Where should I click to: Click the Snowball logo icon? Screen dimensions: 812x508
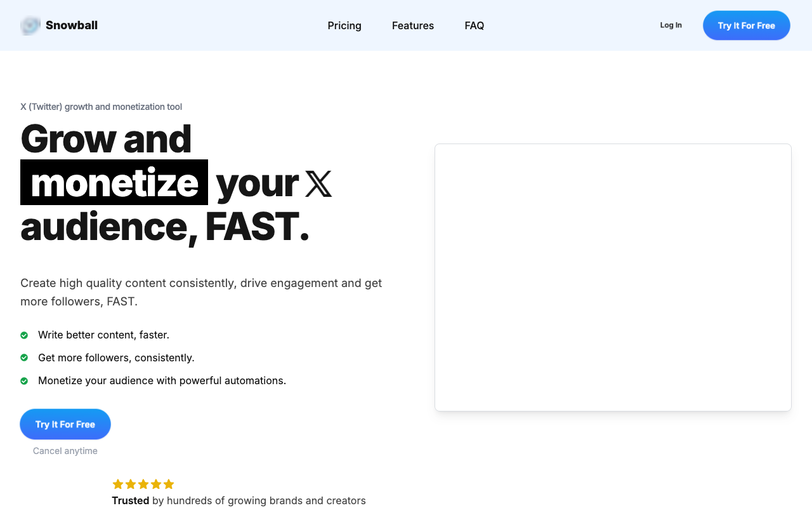tap(30, 25)
